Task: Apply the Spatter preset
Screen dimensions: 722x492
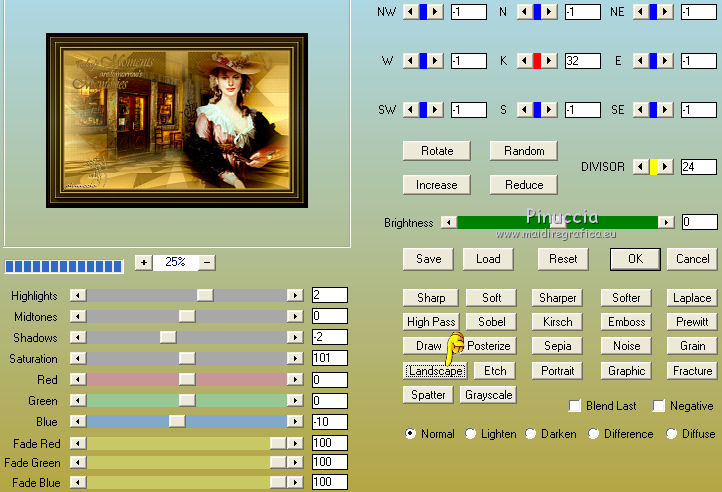Action: click(x=428, y=395)
